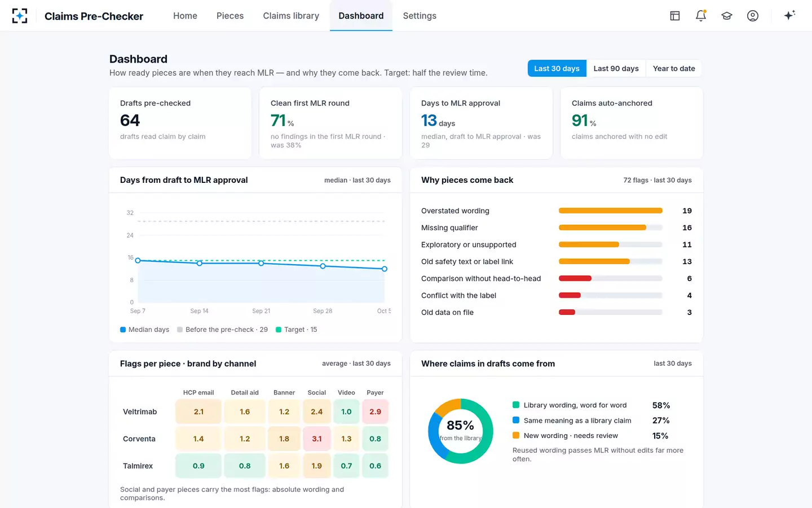This screenshot has width=812, height=508.
Task: Open the Drafts pre-checked card
Action: 180,123
